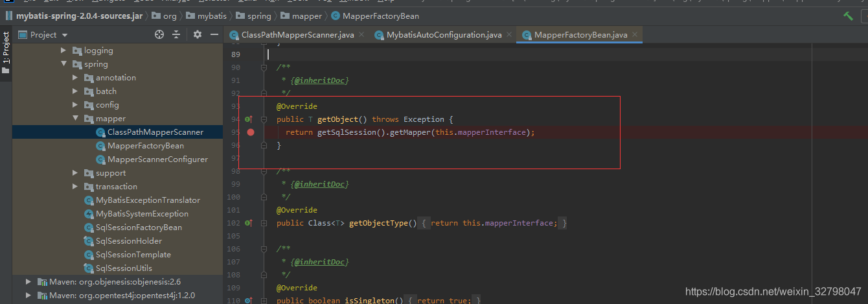Select the MapperFactoryBean.java tab
This screenshot has width=868, height=304.
click(580, 35)
